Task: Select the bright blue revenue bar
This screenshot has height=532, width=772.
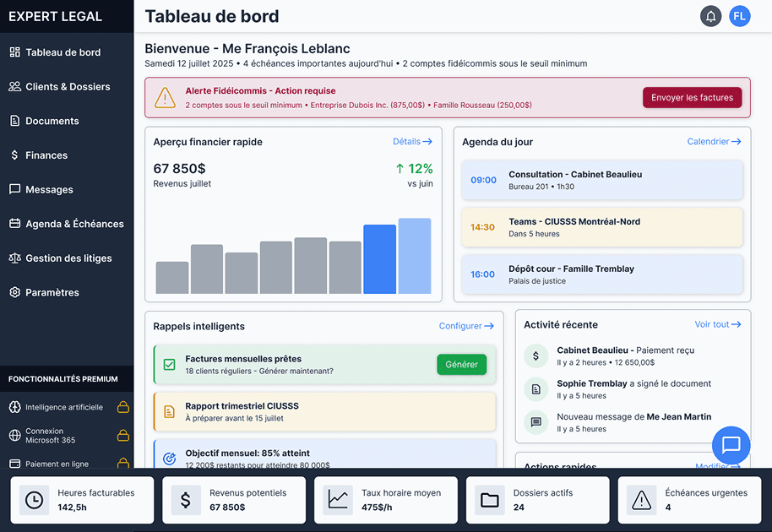Action: 379,259
